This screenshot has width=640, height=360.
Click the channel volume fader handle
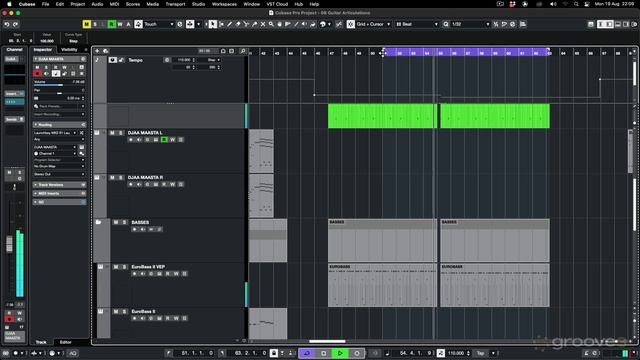(9, 244)
